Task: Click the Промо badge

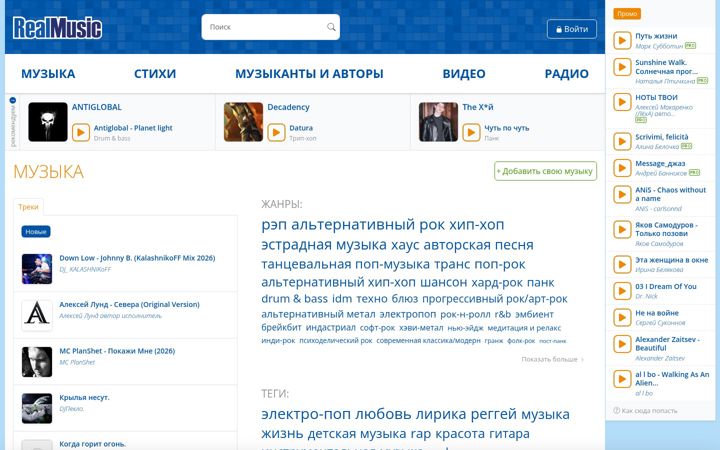Action: click(x=627, y=14)
